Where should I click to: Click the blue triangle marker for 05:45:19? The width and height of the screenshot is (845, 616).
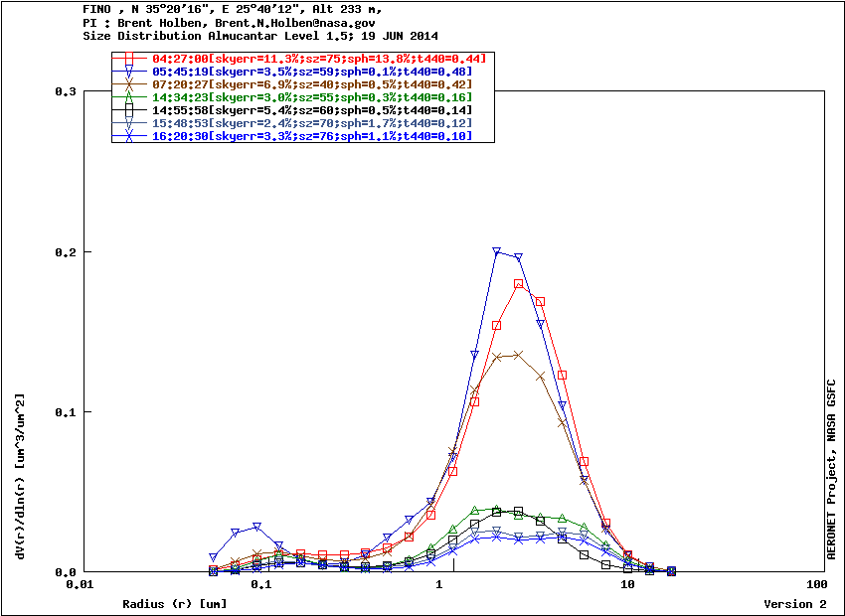click(129, 73)
